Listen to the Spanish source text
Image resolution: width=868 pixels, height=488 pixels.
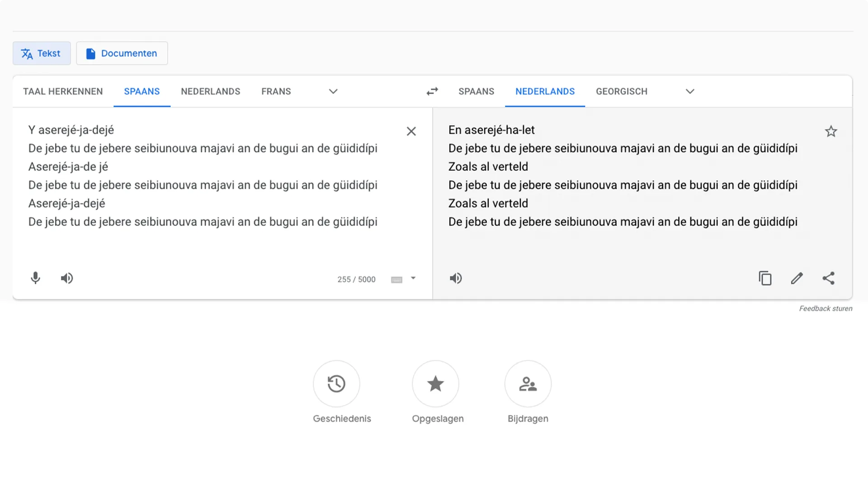pyautogui.click(x=67, y=278)
